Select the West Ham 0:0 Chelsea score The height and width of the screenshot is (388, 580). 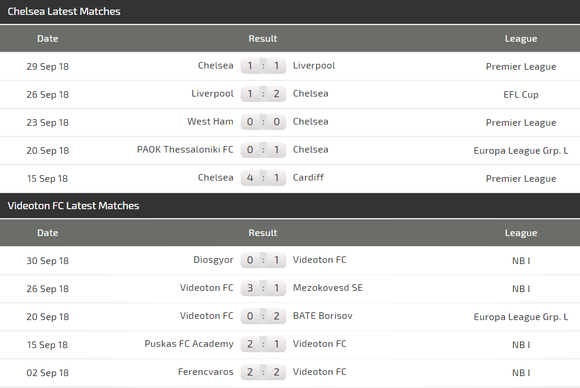point(263,122)
